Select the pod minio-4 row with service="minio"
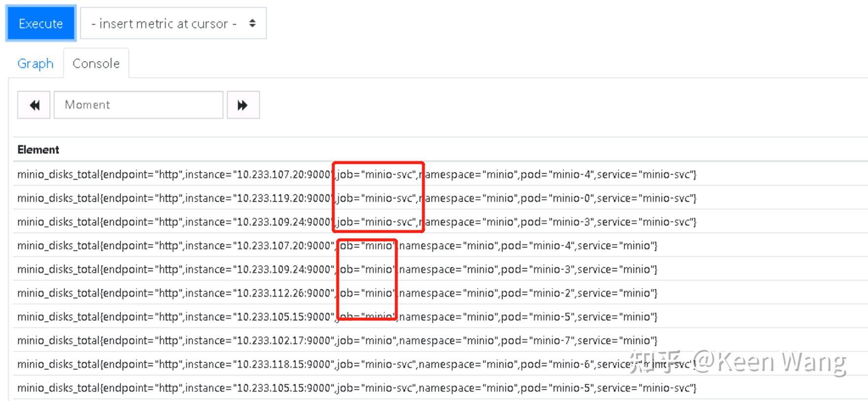868x401 pixels. pos(440,245)
